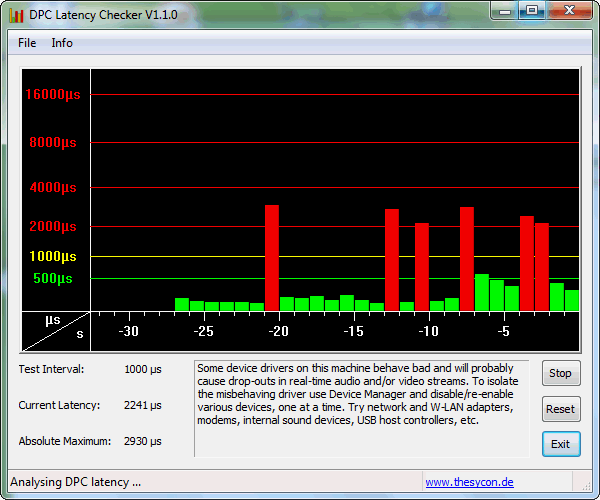Click the 1000 µs test interval value
600x500 pixels.
pyautogui.click(x=143, y=370)
